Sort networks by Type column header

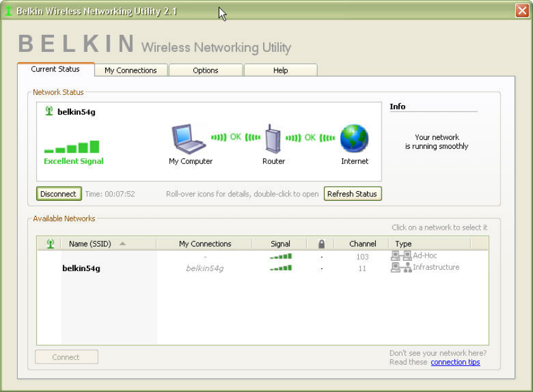click(x=430, y=244)
